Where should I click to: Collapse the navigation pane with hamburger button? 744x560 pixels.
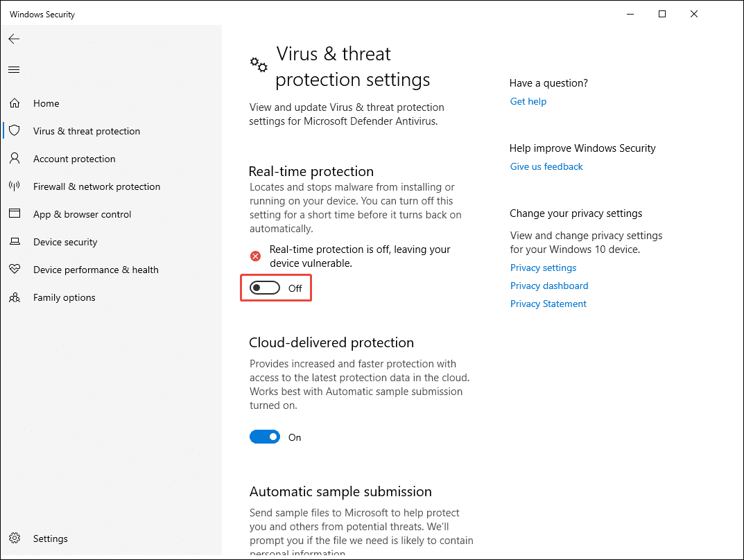coord(14,69)
